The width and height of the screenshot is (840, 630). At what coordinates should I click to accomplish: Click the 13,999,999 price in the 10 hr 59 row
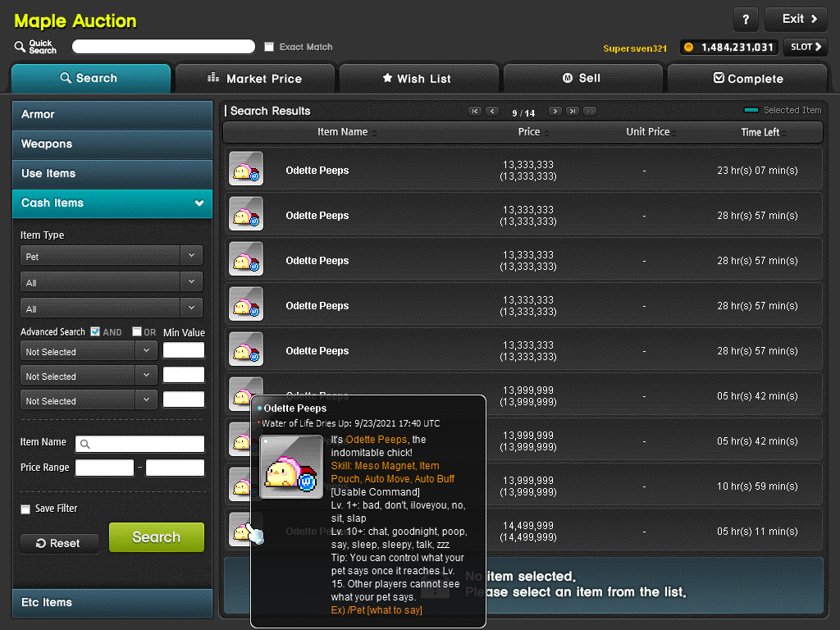pos(528,481)
